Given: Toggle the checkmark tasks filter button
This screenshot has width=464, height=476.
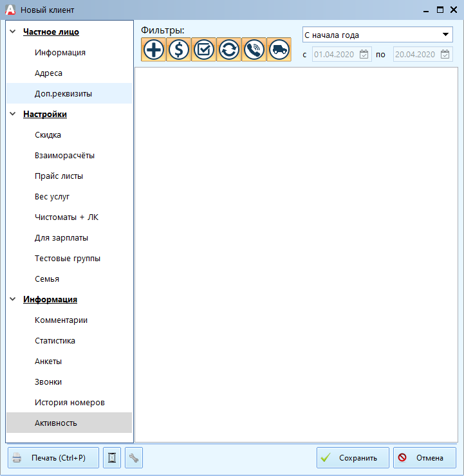Looking at the screenshot, I should [x=204, y=50].
